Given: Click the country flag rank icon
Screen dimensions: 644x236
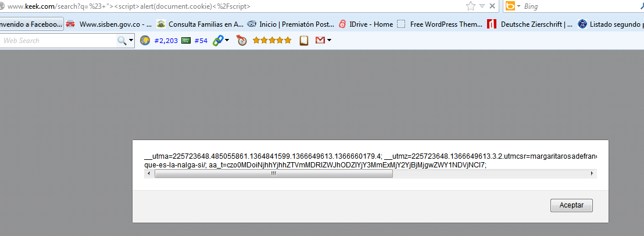Looking at the screenshot, I should point(185,40).
